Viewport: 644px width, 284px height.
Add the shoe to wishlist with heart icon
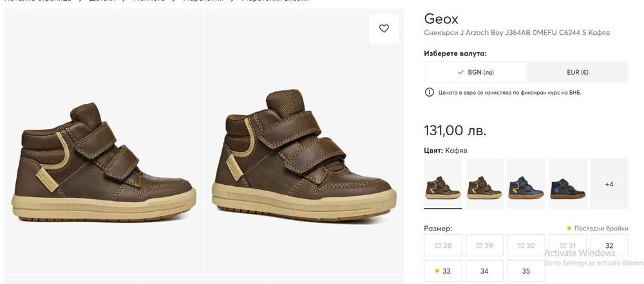(384, 28)
